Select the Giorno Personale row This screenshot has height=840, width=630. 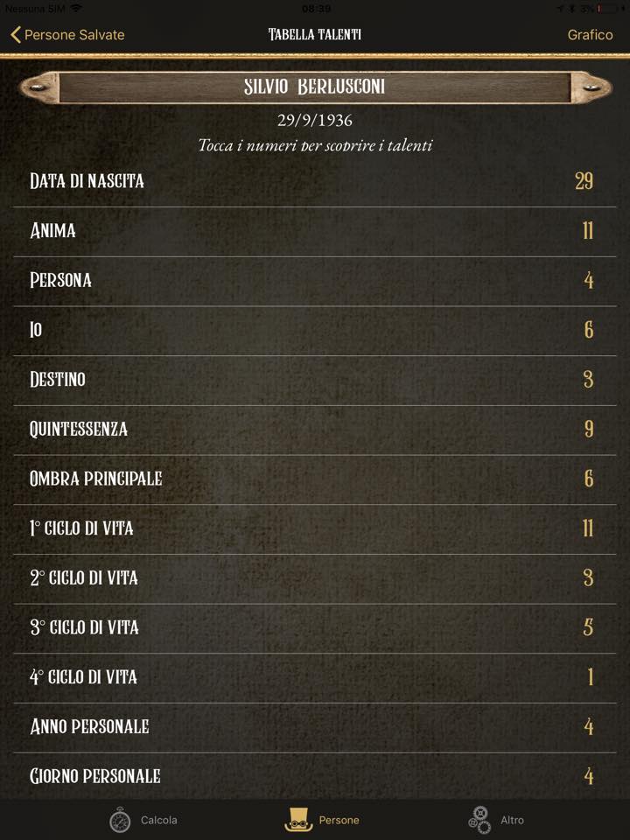coord(315,776)
